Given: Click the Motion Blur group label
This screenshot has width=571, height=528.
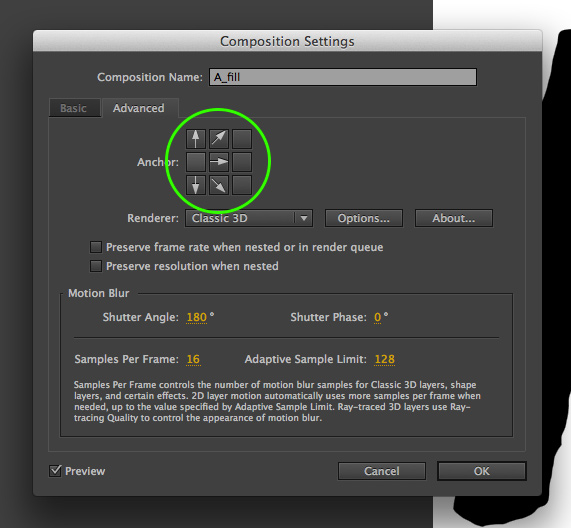Looking at the screenshot, I should click(x=99, y=293).
